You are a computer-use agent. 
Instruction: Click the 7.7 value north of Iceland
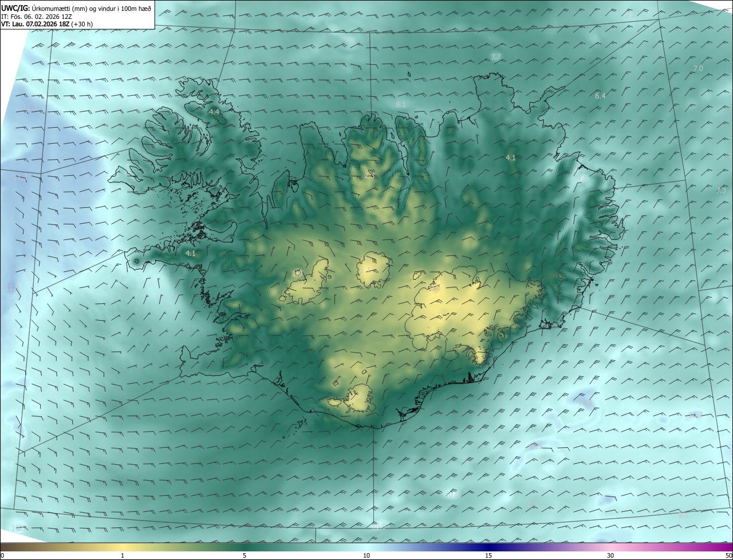pos(496,57)
